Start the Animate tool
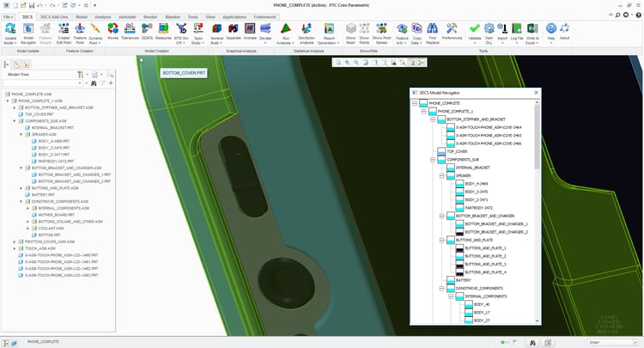This screenshot has height=348, width=644. pos(250,32)
